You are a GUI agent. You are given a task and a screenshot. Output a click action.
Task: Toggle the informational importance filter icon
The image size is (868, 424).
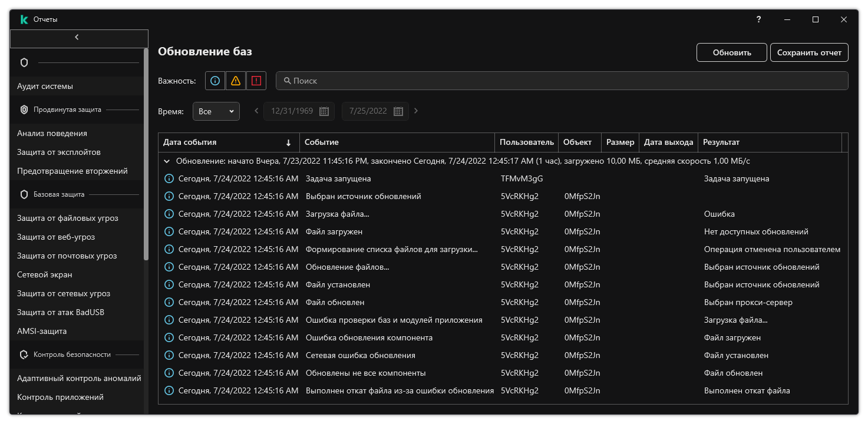[215, 81]
